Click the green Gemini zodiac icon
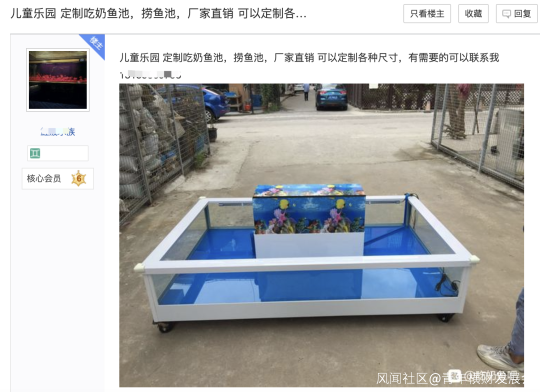Screen dimensions: 540x392 click(x=35, y=153)
